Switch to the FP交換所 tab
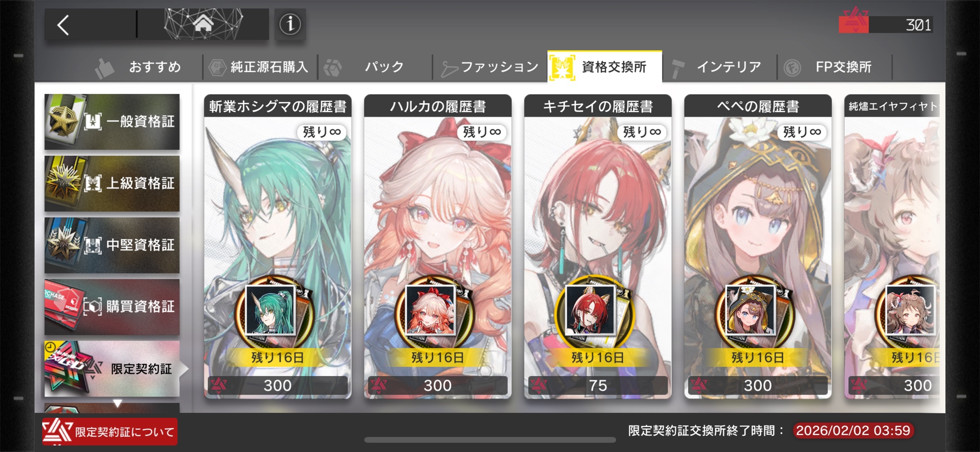Image resolution: width=980 pixels, height=452 pixels. tap(834, 67)
